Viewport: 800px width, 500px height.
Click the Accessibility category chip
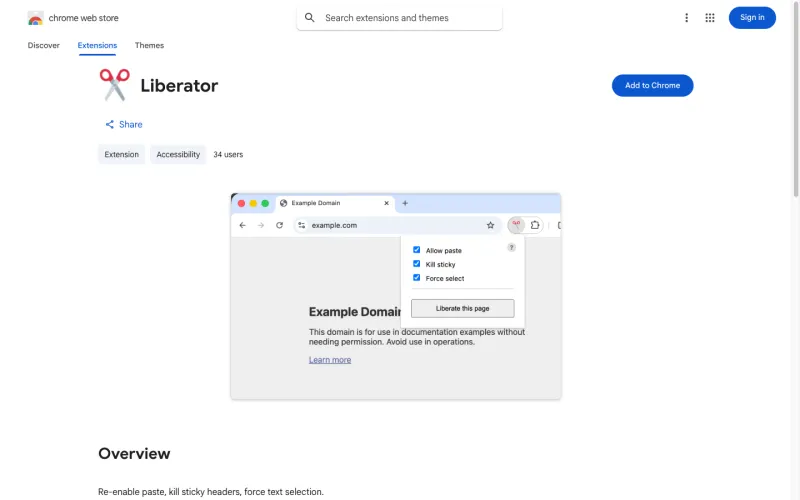click(178, 155)
